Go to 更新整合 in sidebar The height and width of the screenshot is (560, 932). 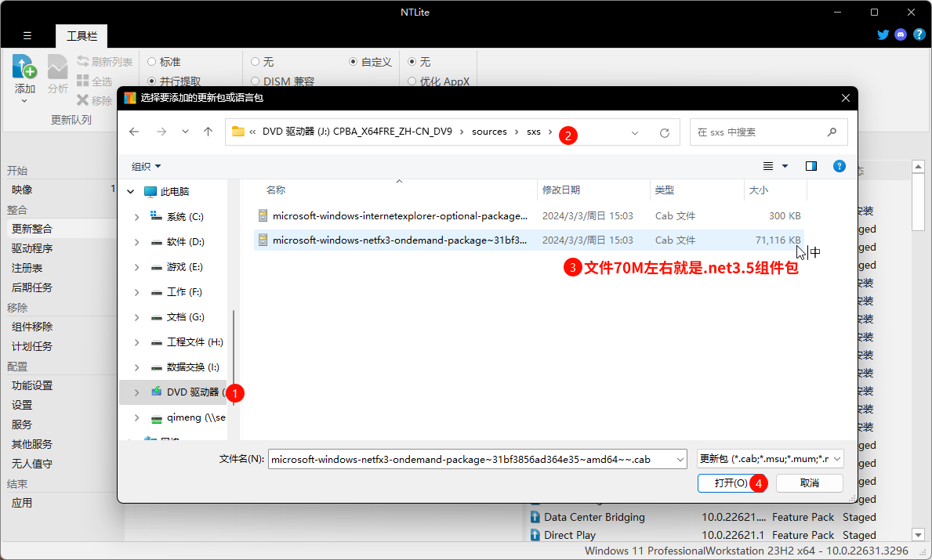tap(32, 229)
